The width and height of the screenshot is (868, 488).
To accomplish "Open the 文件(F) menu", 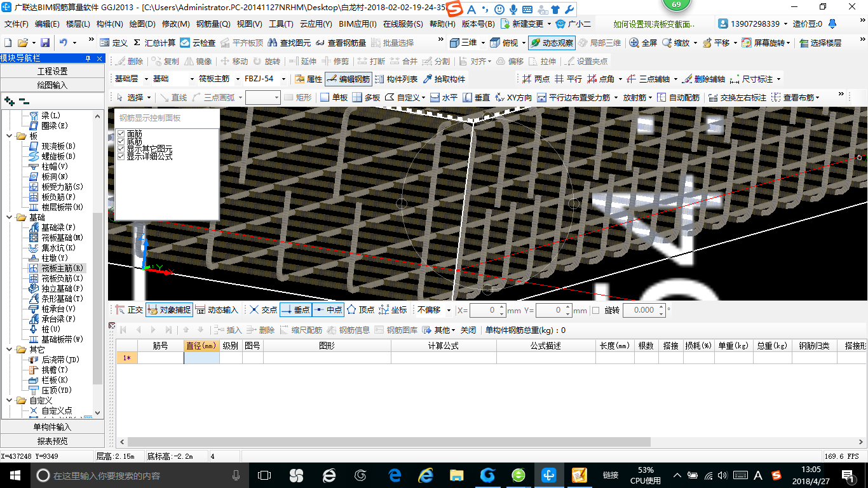I will (x=17, y=24).
